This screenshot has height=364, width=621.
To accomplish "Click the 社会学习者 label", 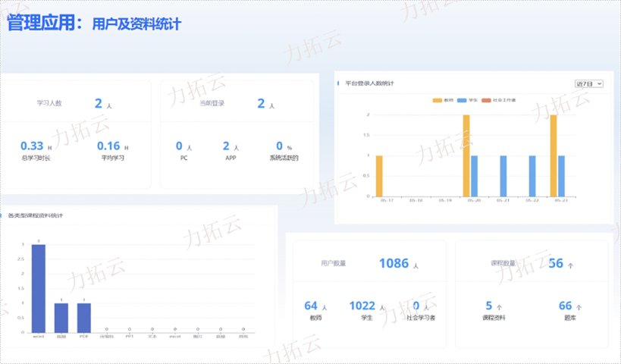I will click(x=421, y=318).
